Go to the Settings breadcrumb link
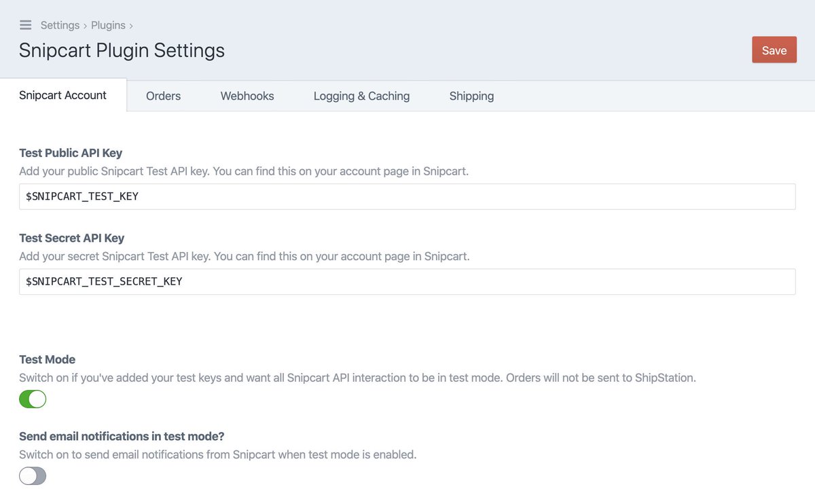Viewport: 815px width, 504px height. coord(60,25)
